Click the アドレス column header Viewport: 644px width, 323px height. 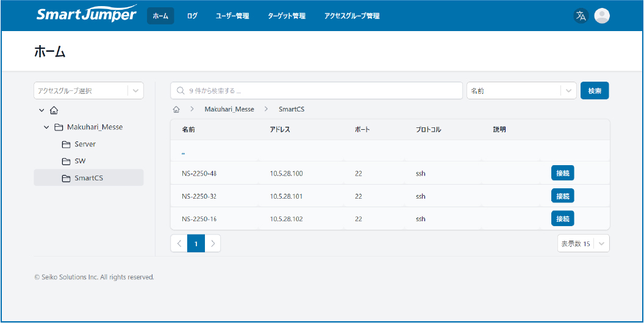280,130
